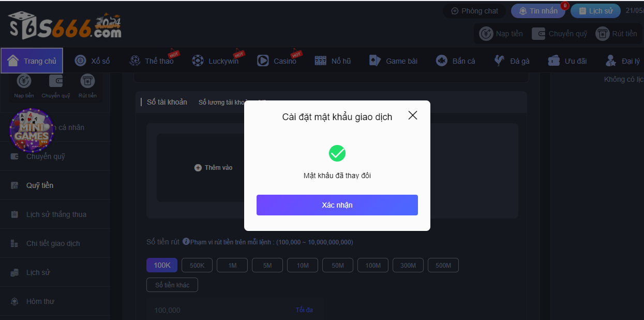Open Tin nhắn messages with badge 9
Screen dimensions: 644x320
click(x=538, y=10)
